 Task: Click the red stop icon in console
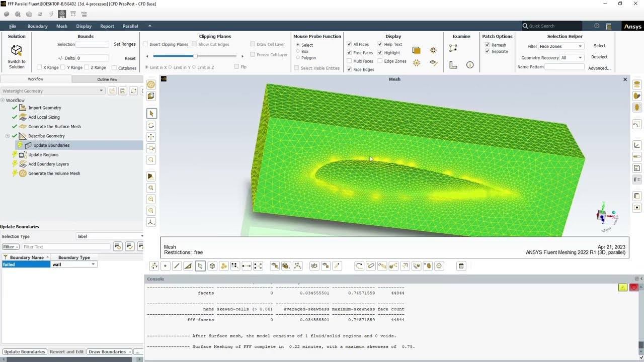click(x=634, y=288)
